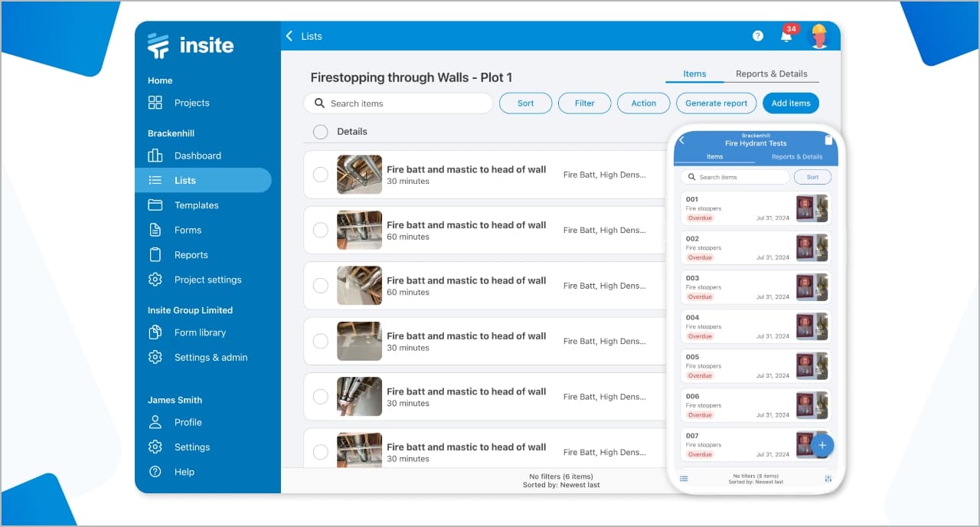Screen dimensions: 980x527
Task: Click the desktop Search items field
Action: tap(398, 103)
